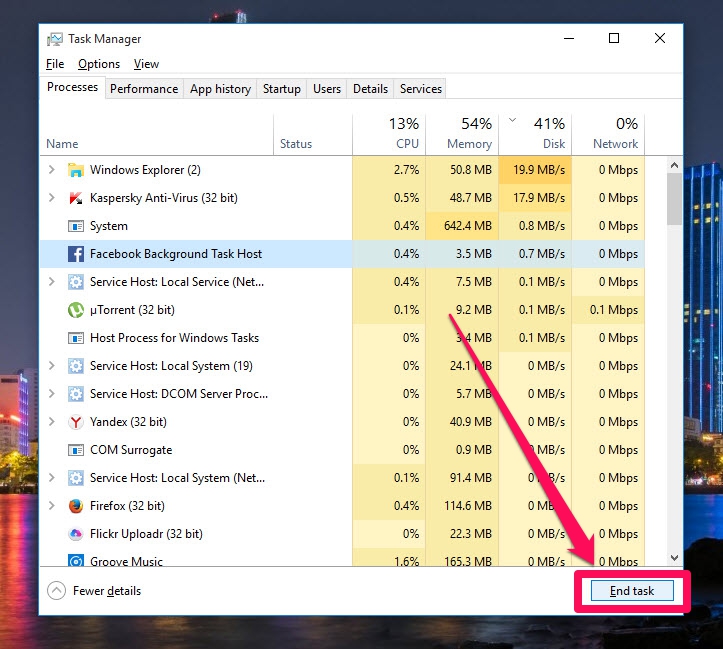The height and width of the screenshot is (649, 723).
Task: Click the gear icon for Service Host: Local System (19)
Action: coord(76,366)
